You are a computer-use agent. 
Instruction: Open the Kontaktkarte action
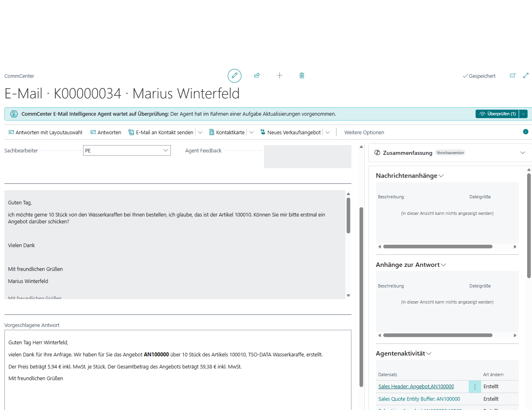[227, 132]
